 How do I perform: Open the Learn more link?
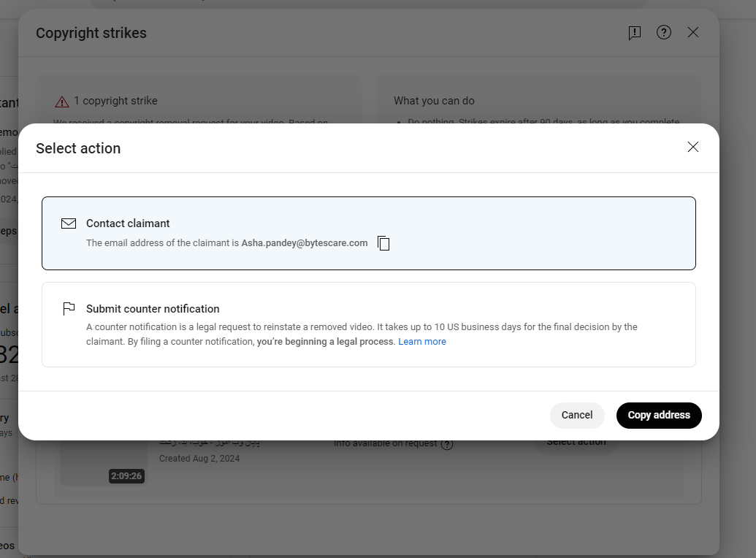422,342
